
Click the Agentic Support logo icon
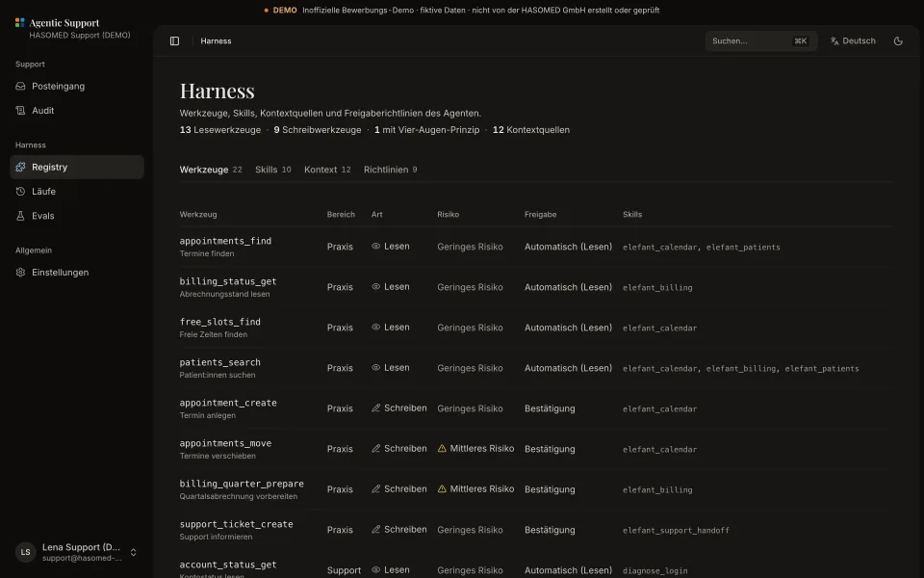(x=20, y=22)
